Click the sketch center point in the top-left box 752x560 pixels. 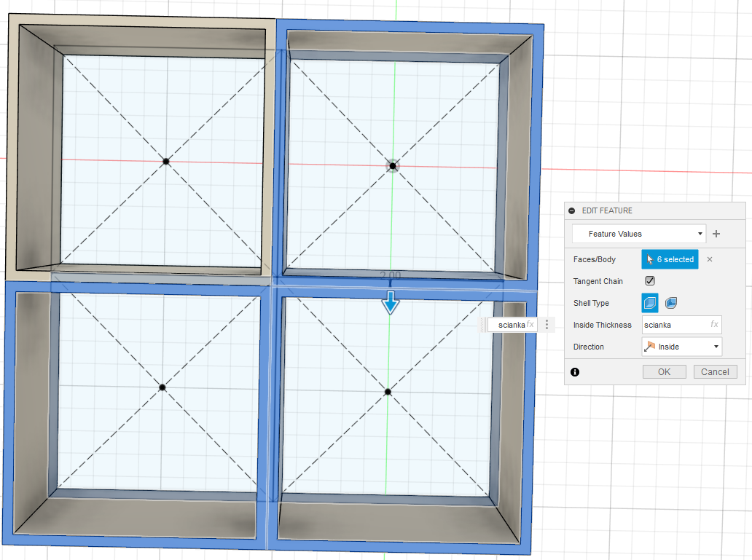coord(166,161)
